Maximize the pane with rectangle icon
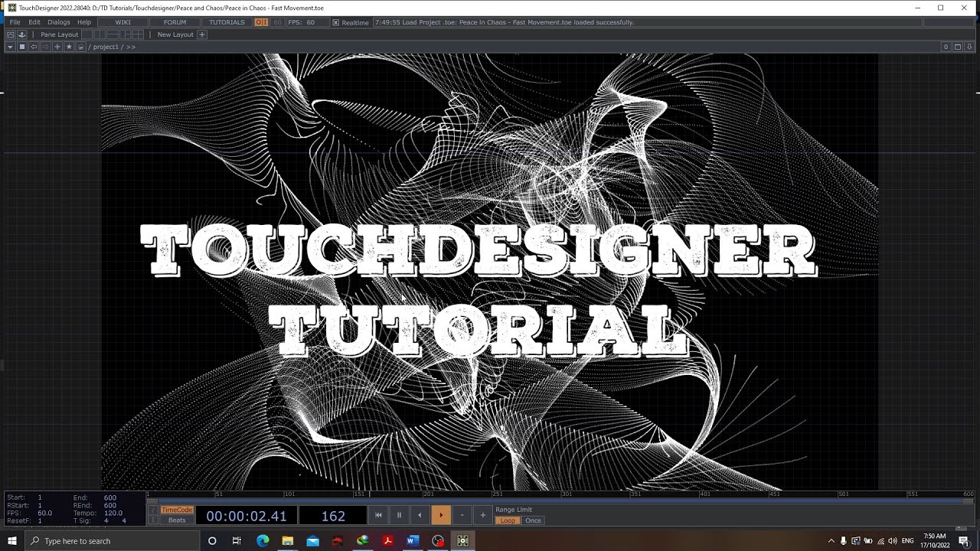The height and width of the screenshot is (551, 980). click(957, 47)
